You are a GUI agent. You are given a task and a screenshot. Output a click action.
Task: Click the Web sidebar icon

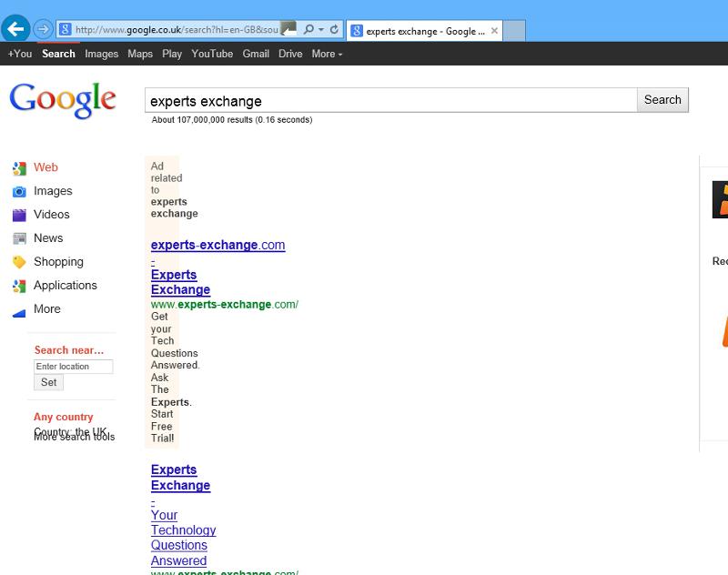click(x=19, y=168)
